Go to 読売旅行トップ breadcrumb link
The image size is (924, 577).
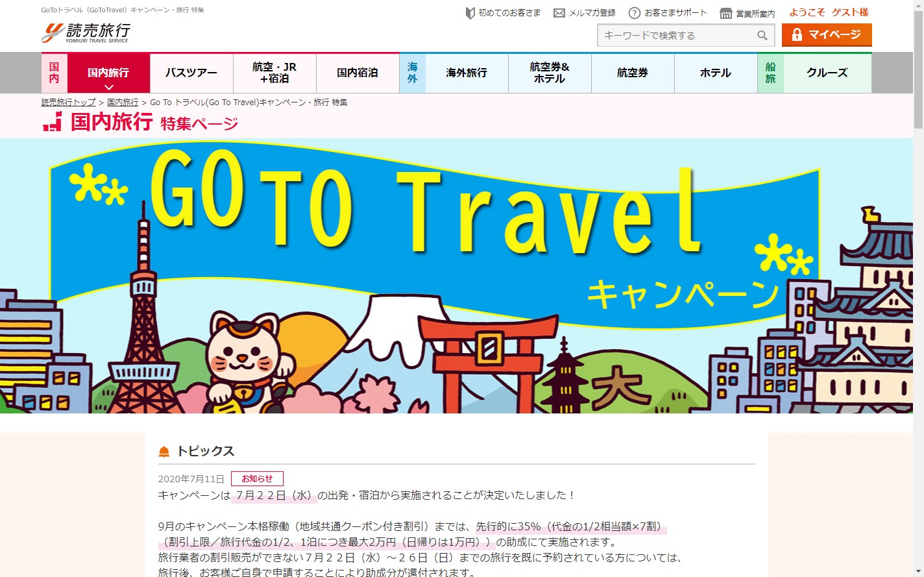(x=69, y=103)
